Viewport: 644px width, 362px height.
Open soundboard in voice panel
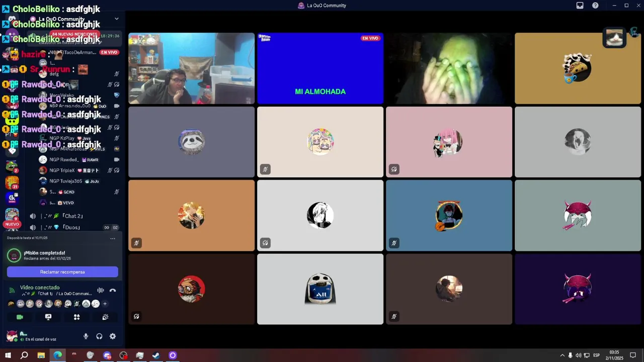(105, 317)
